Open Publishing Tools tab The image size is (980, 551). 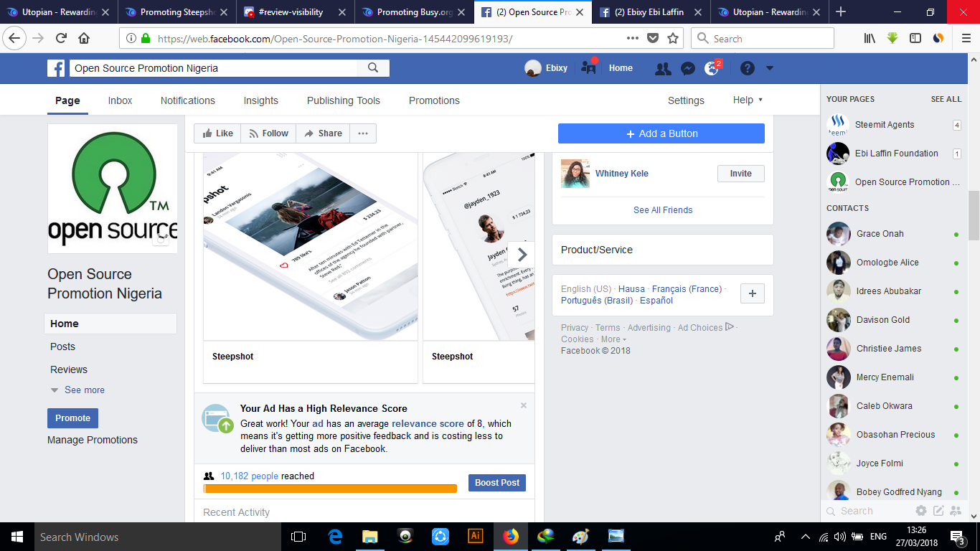pyautogui.click(x=344, y=100)
